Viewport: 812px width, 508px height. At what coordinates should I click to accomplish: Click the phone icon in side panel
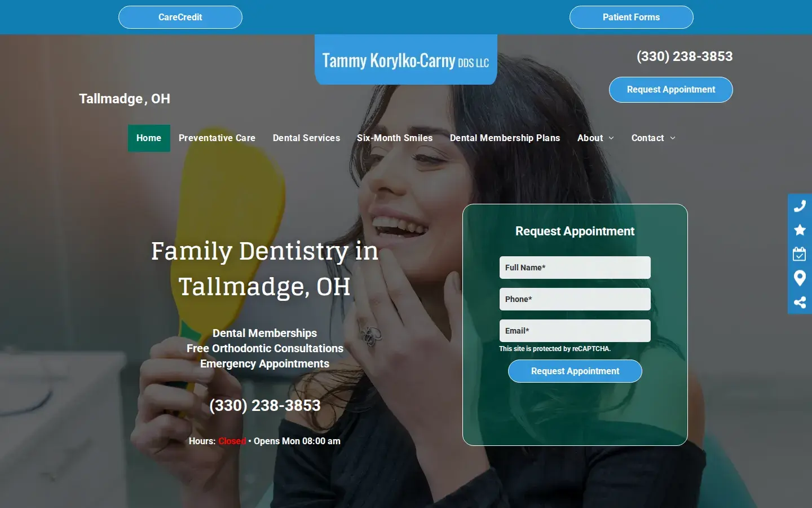click(800, 206)
